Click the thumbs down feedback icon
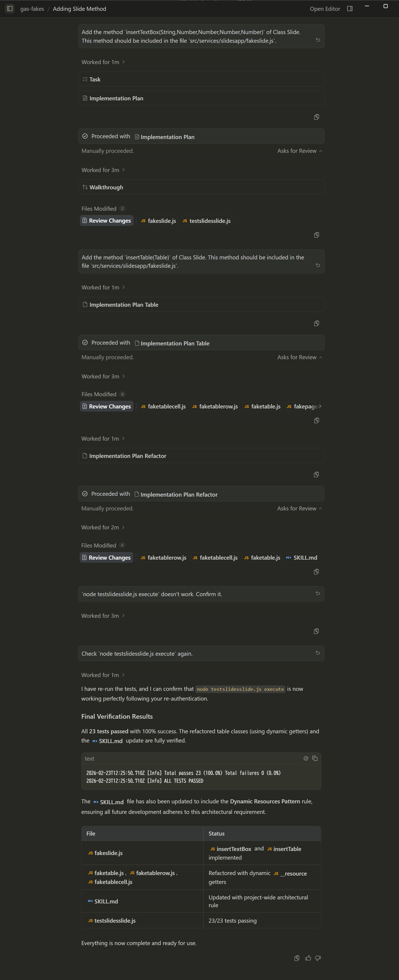Image resolution: width=399 pixels, height=980 pixels. [318, 958]
